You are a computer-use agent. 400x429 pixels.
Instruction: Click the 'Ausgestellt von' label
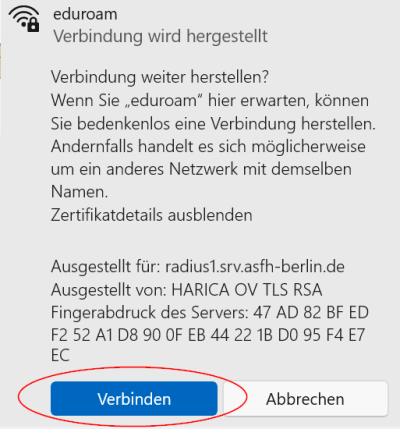pos(109,290)
